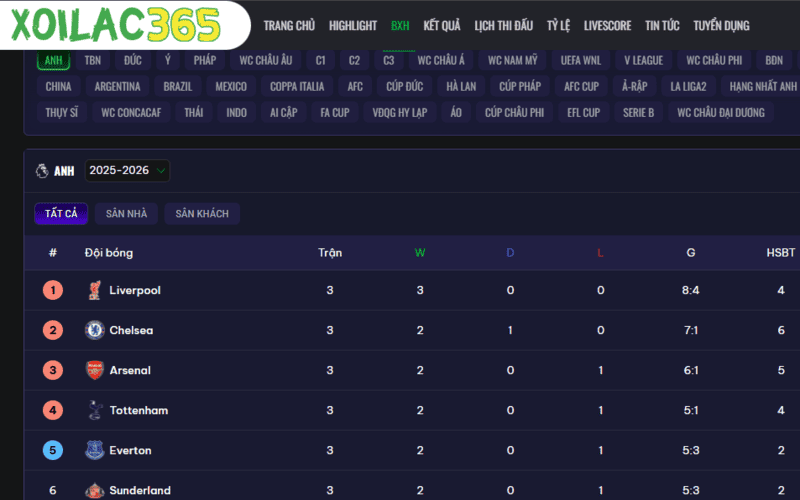This screenshot has width=800, height=500.
Task: Switch to the SÂN KHÁCH tab
Action: point(202,214)
